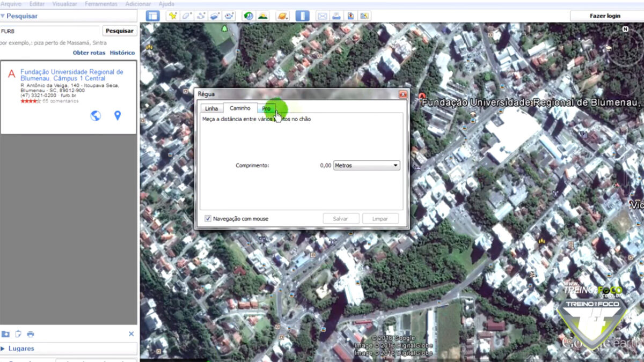
Task: Click the Fazer login button
Action: [x=605, y=16]
